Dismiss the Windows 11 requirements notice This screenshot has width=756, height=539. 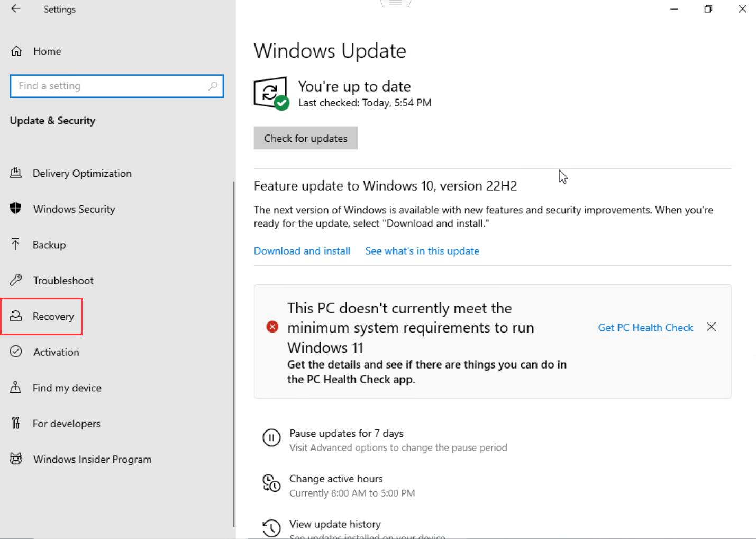(711, 327)
